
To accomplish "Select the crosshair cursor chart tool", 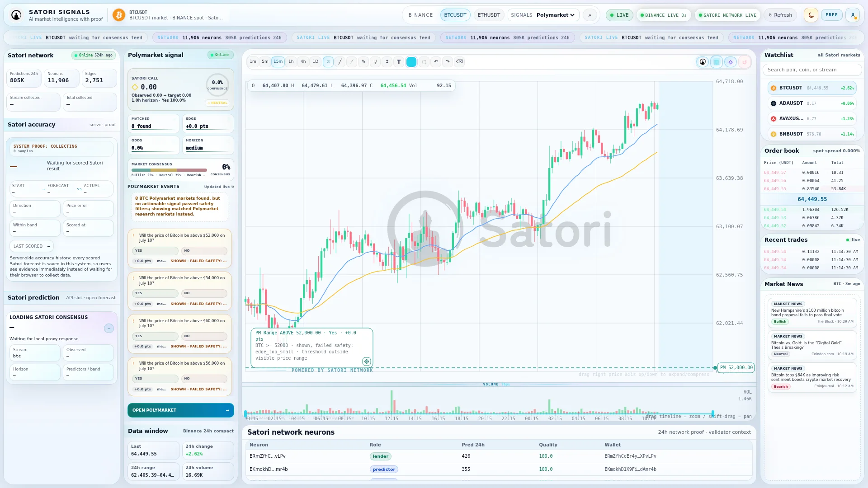I will [x=328, y=62].
